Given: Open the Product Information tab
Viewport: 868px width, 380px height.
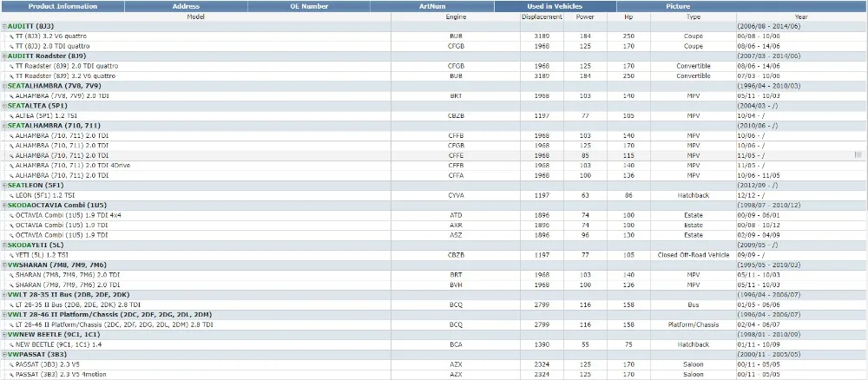Looking at the screenshot, I should click(62, 6).
